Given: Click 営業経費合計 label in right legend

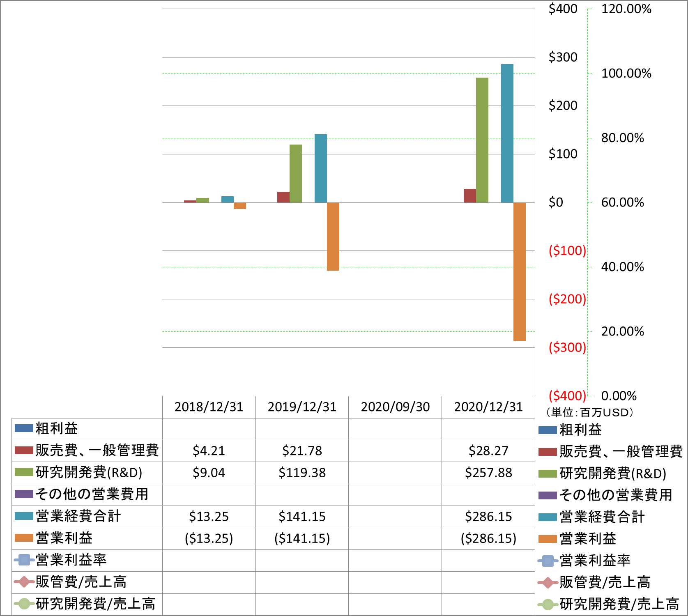Looking at the screenshot, I should [x=602, y=517].
